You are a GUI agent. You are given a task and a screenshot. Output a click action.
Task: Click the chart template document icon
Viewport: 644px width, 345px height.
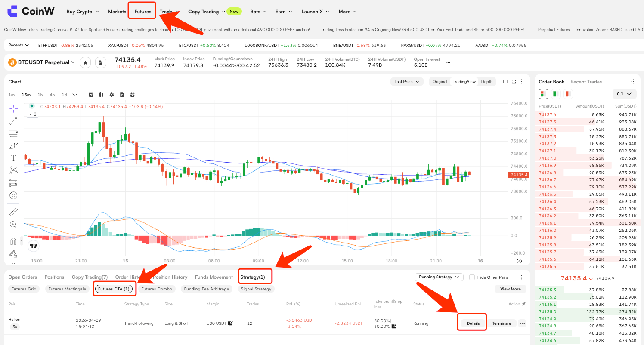click(x=122, y=95)
